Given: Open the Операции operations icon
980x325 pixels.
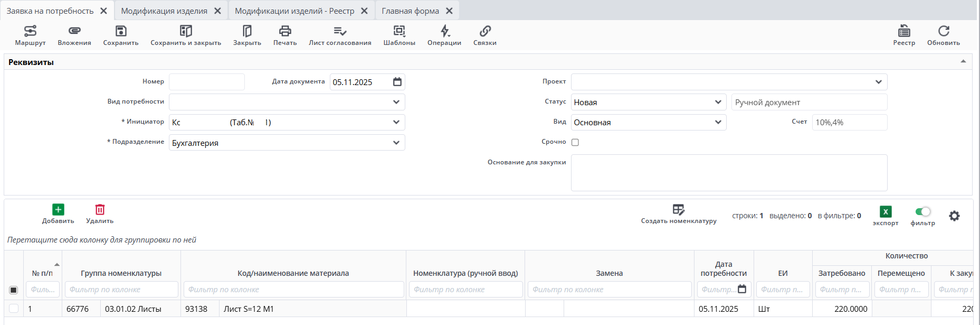Looking at the screenshot, I should (444, 31).
